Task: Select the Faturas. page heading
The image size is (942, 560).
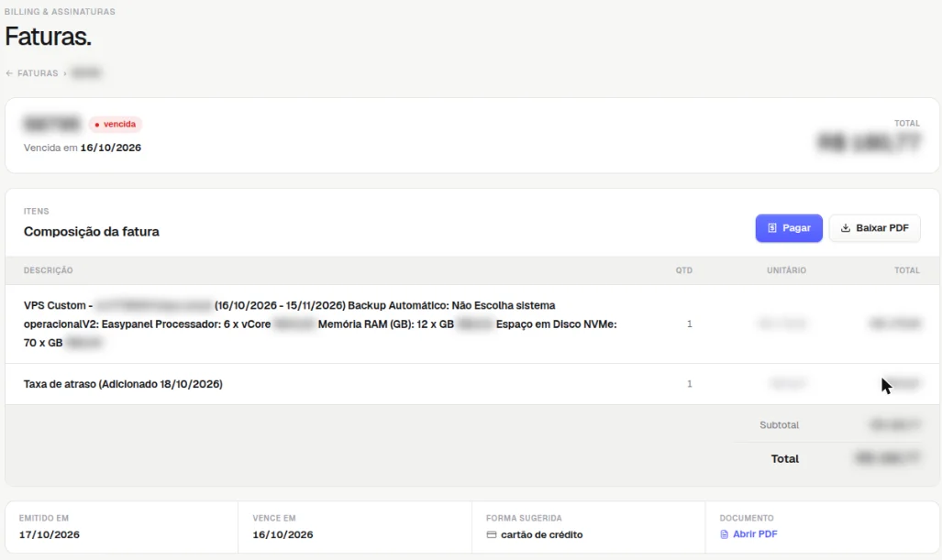Action: 48,37
